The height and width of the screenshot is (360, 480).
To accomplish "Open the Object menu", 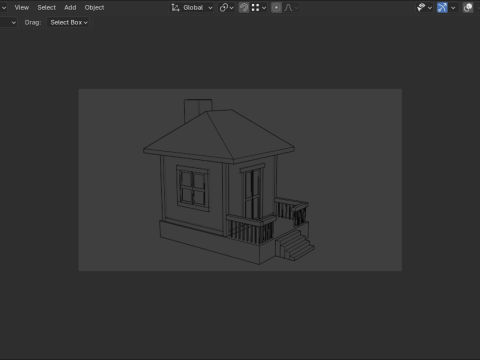I will pos(94,7).
